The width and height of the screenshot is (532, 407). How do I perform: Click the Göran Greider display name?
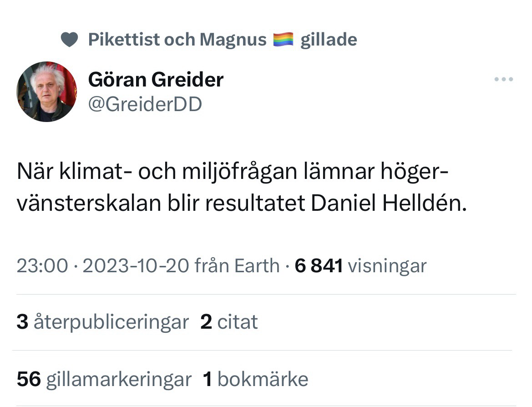(156, 80)
